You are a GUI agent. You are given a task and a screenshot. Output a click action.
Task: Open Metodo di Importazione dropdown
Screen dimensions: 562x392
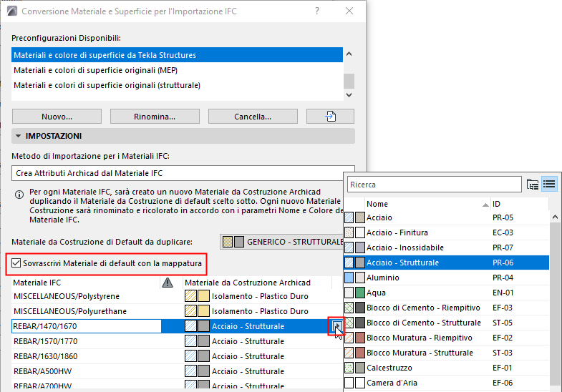pyautogui.click(x=183, y=173)
